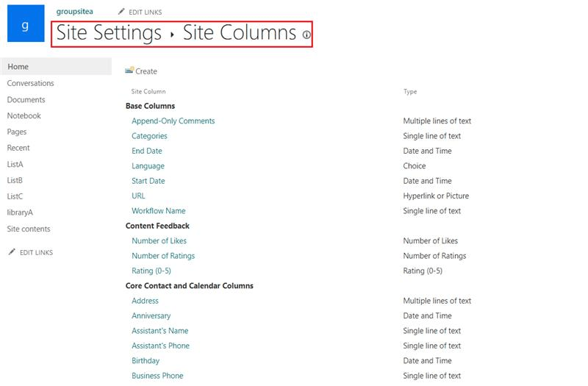
Task: Click the Type column header label
Action: pos(410,91)
